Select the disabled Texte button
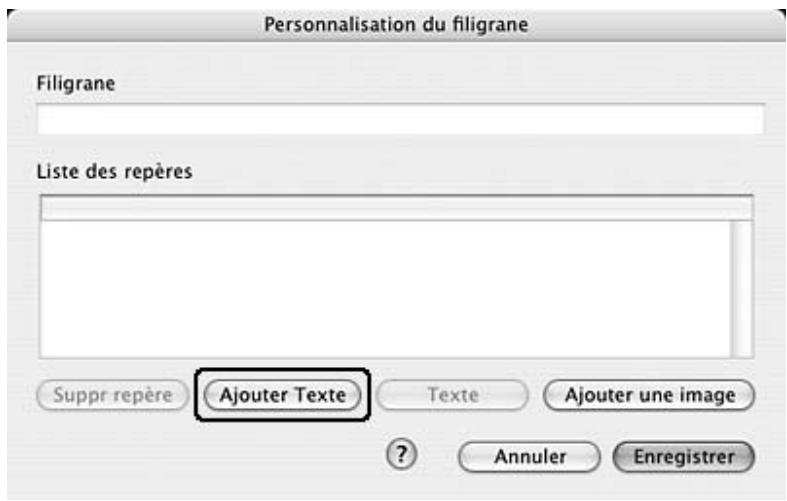 [x=452, y=395]
